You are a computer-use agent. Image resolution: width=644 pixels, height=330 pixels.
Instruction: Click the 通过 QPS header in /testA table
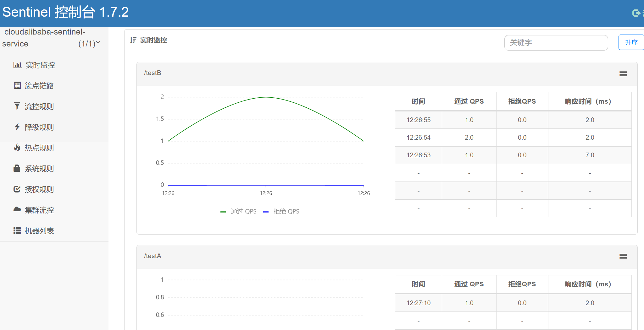(469, 284)
